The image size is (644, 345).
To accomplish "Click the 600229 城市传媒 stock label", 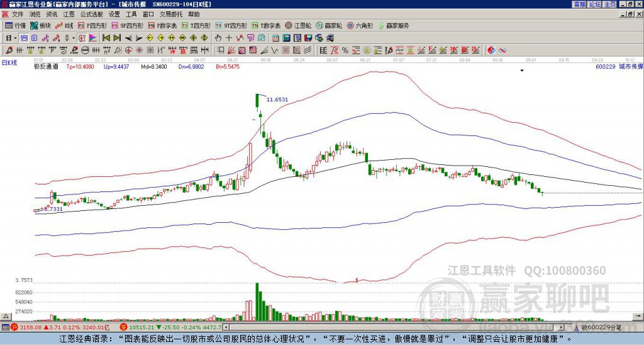I will click(619, 66).
